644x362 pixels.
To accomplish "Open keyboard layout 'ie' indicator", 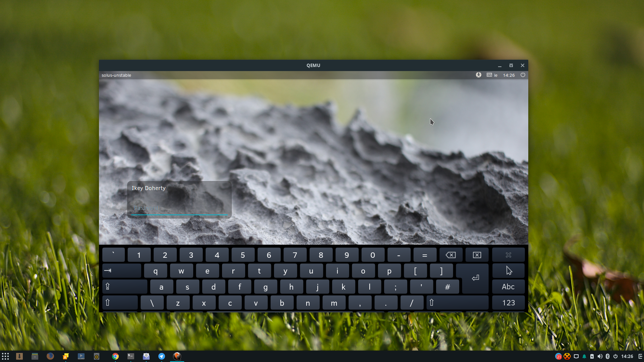I will pyautogui.click(x=492, y=75).
